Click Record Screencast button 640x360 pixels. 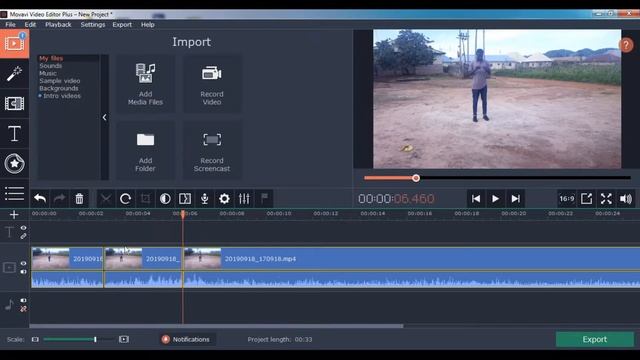pyautogui.click(x=212, y=151)
